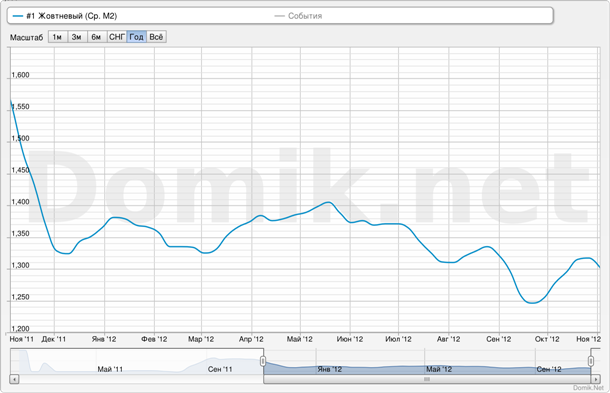The width and height of the screenshot is (610, 393).
Task: Click the Domik.Net credit link
Action: pyautogui.click(x=588, y=388)
